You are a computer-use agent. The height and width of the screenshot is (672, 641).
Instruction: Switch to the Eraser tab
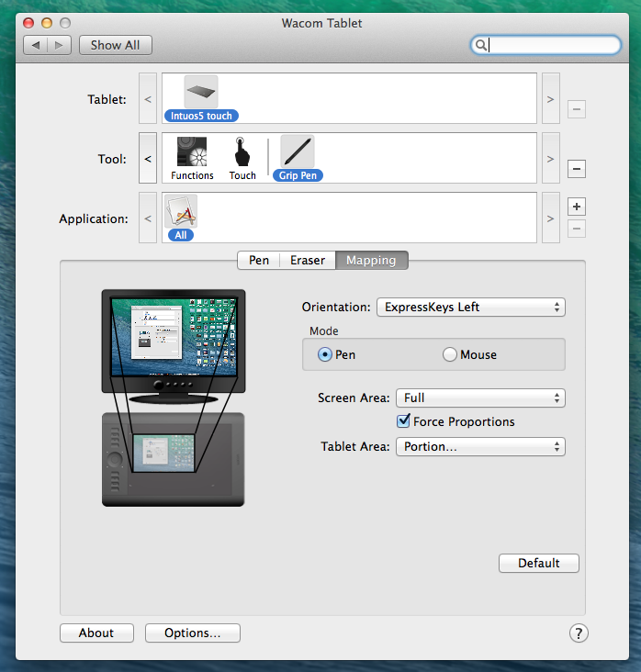(x=308, y=260)
